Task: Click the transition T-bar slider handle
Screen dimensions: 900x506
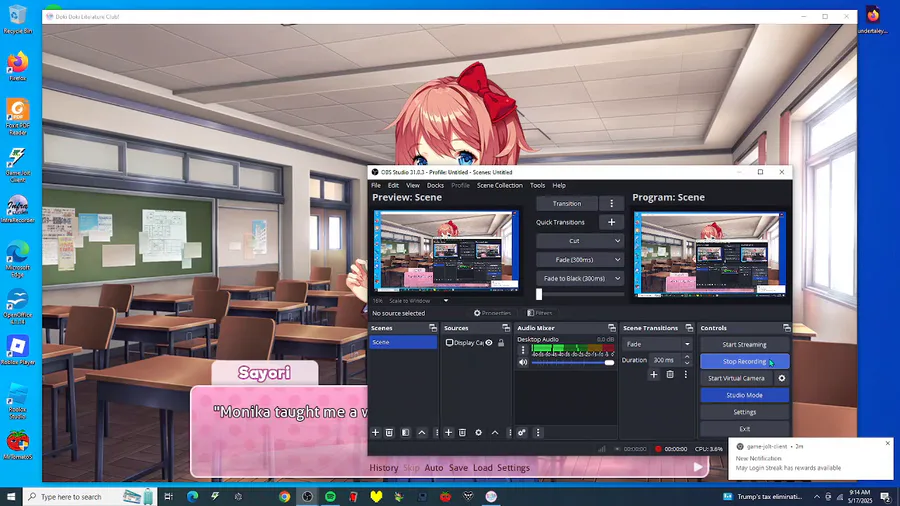Action: (x=539, y=294)
